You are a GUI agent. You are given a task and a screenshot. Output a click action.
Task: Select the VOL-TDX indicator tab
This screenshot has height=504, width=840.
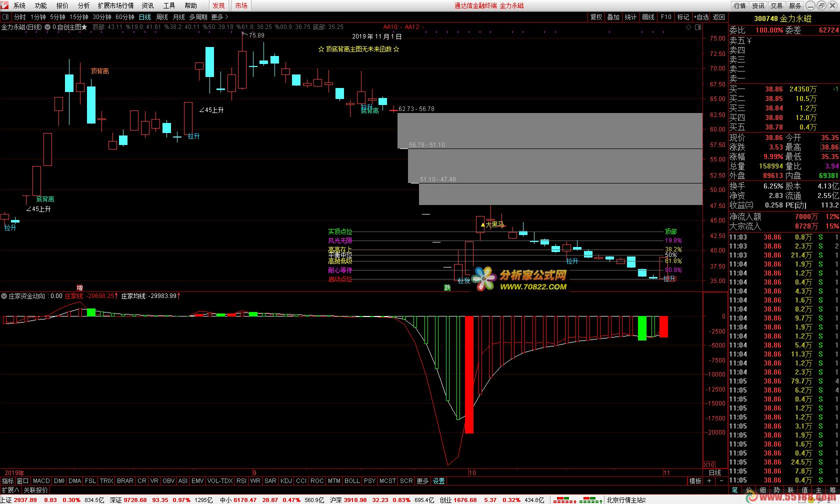[220, 481]
